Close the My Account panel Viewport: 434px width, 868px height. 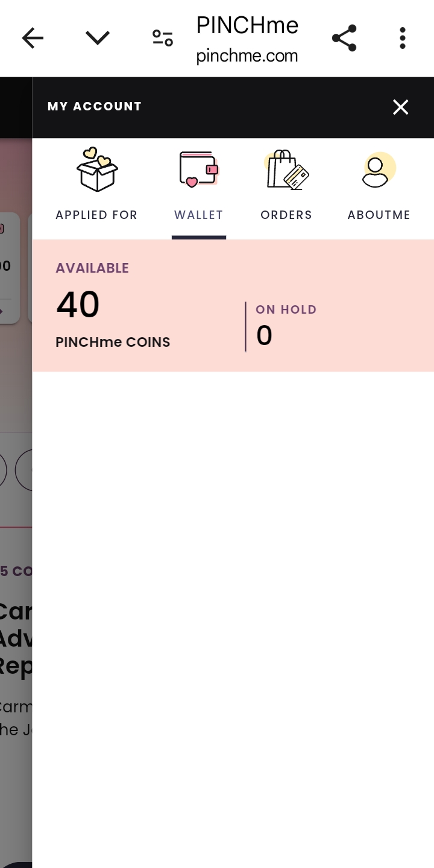[x=401, y=107]
